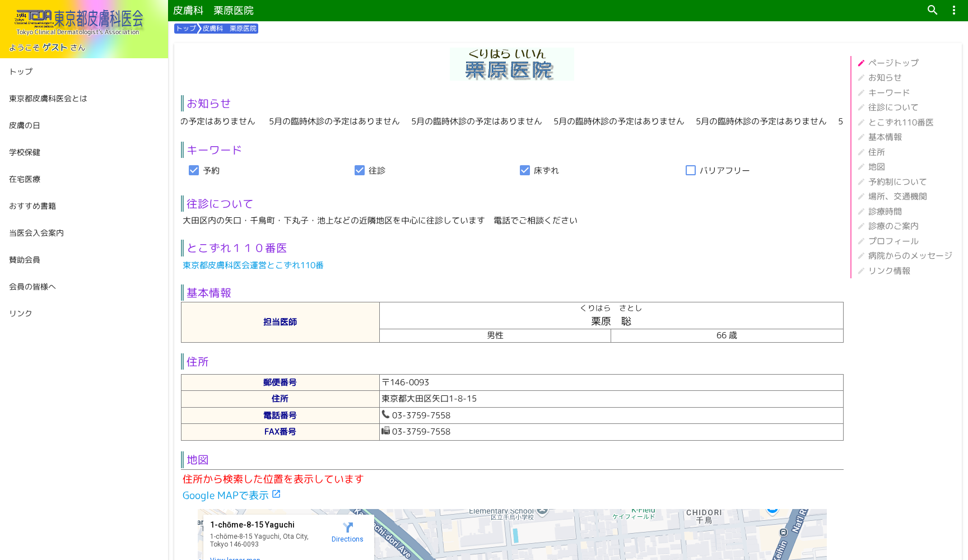Image resolution: width=968 pixels, height=560 pixels.
Task: Toggle the 予約 checkbox
Action: [194, 170]
